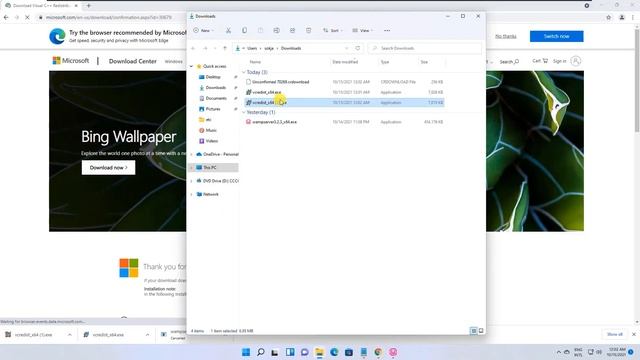Click Show all in Chrome downloads bar
Viewport: 640px width, 360px height.
point(614,334)
